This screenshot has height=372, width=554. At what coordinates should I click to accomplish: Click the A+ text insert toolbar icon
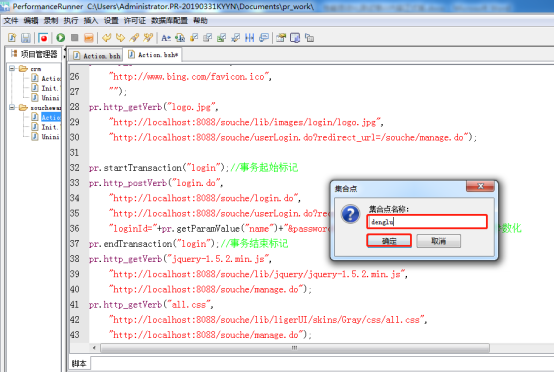click(x=166, y=37)
